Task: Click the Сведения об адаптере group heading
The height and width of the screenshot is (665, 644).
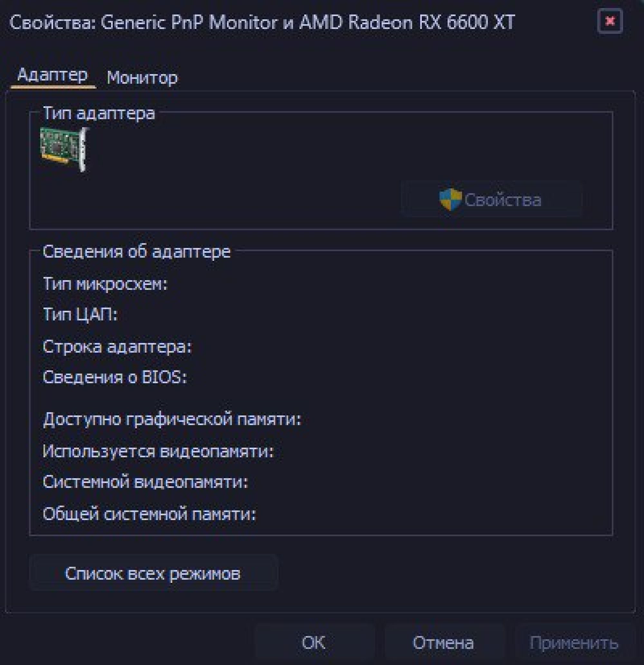Action: tap(137, 252)
